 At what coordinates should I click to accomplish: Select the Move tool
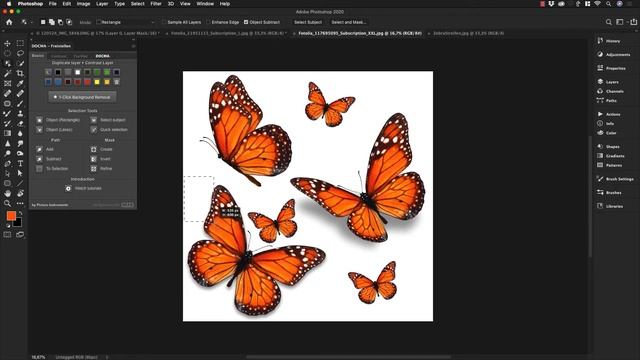pos(7,43)
